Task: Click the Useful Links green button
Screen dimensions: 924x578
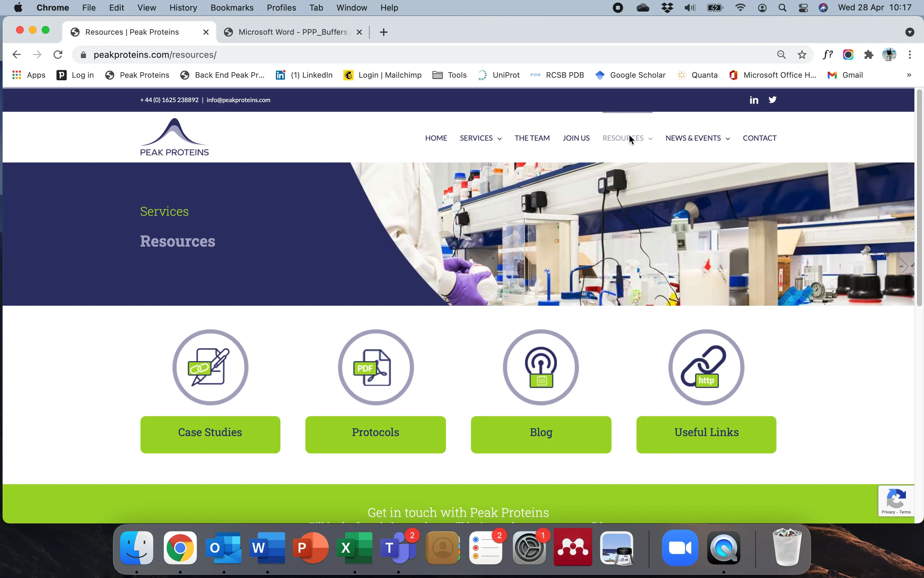Action: [706, 435]
